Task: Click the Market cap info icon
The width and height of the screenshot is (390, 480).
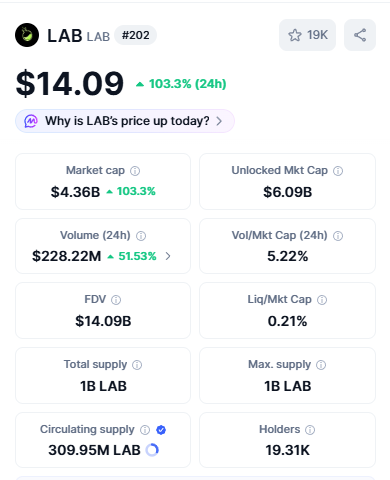Action: 135,171
